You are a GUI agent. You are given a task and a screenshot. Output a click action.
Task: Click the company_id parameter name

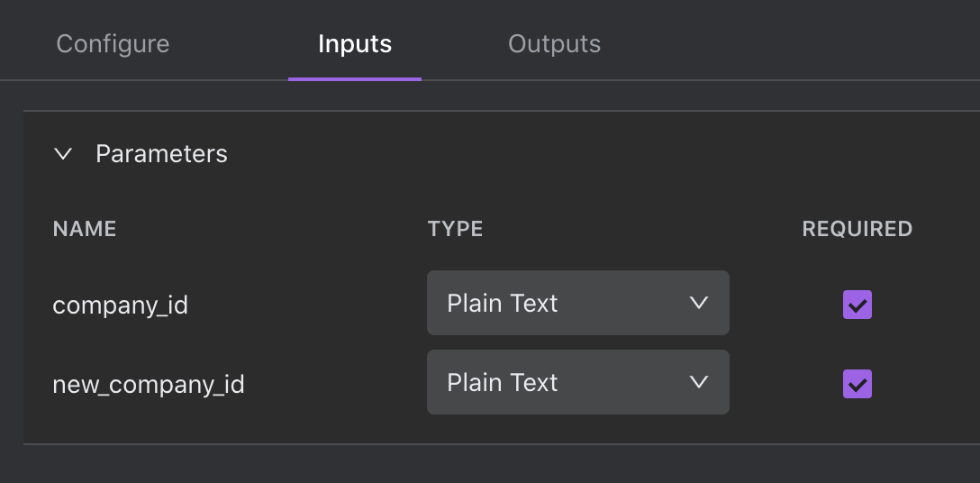[121, 305]
